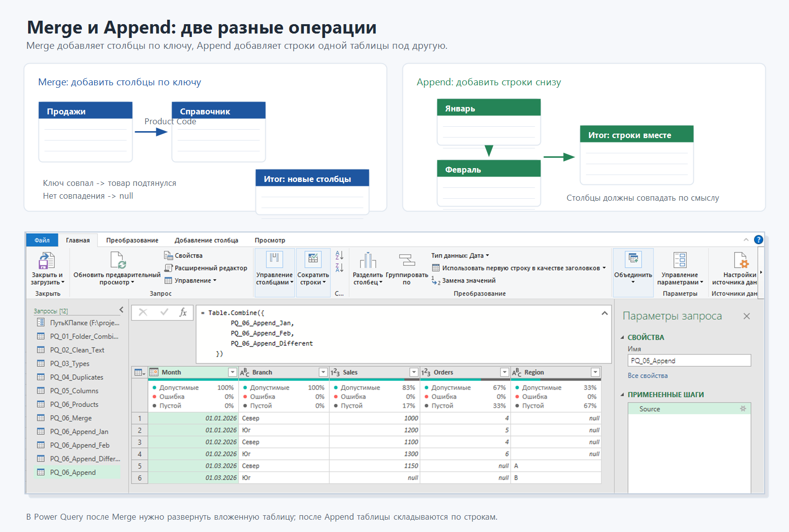Open the Manage (Управление) dropdown

190,281
